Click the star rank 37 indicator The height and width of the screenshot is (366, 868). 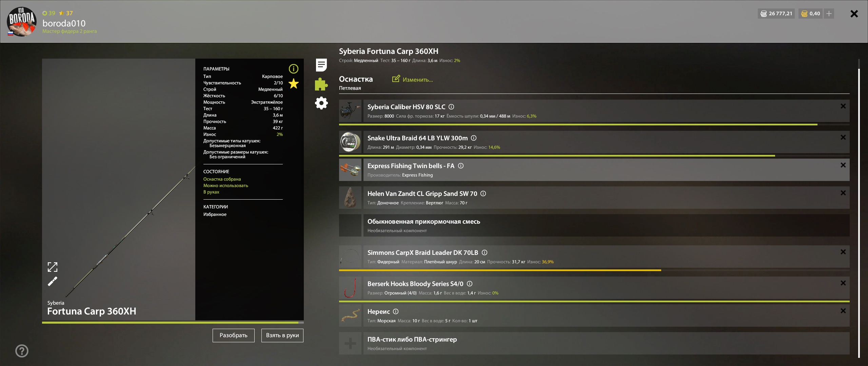pos(66,13)
